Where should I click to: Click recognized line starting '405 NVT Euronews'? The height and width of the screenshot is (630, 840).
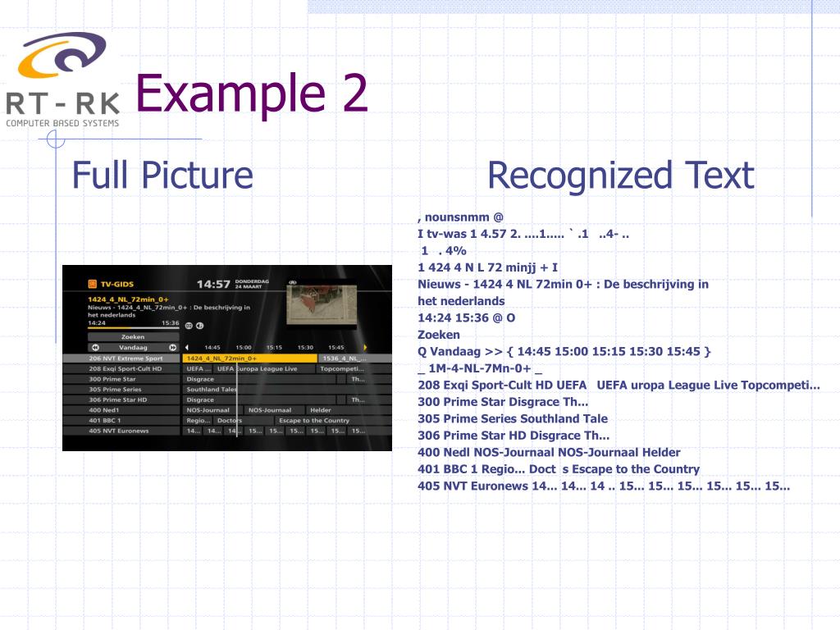pyautogui.click(x=604, y=486)
